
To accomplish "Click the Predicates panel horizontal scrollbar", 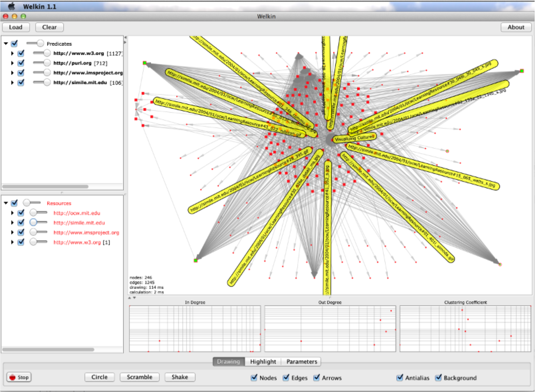I will pyautogui.click(x=45, y=187).
